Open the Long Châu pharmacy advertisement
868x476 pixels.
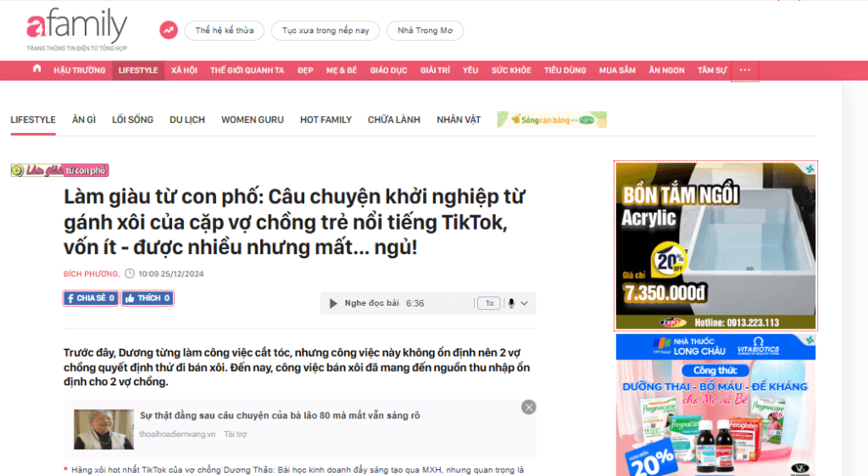pos(715,405)
